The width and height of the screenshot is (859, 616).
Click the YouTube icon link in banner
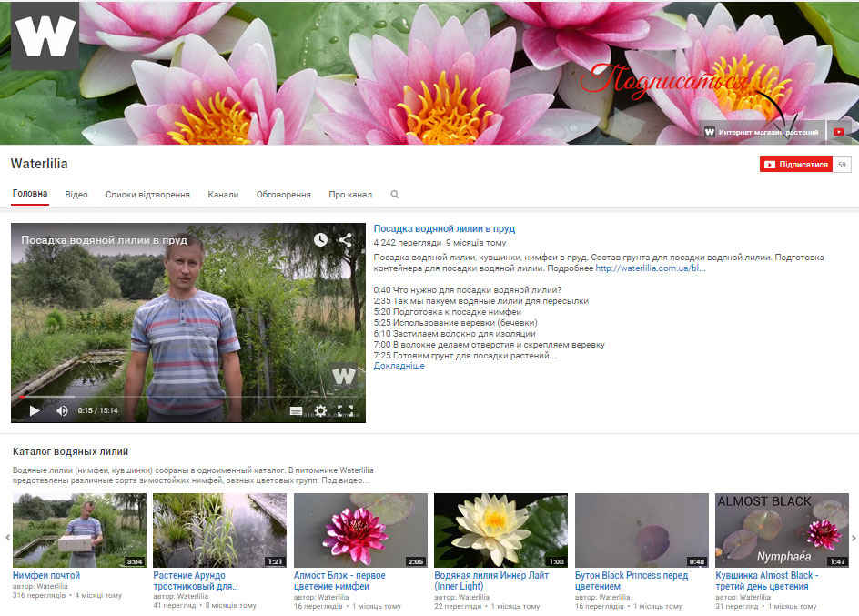point(838,132)
